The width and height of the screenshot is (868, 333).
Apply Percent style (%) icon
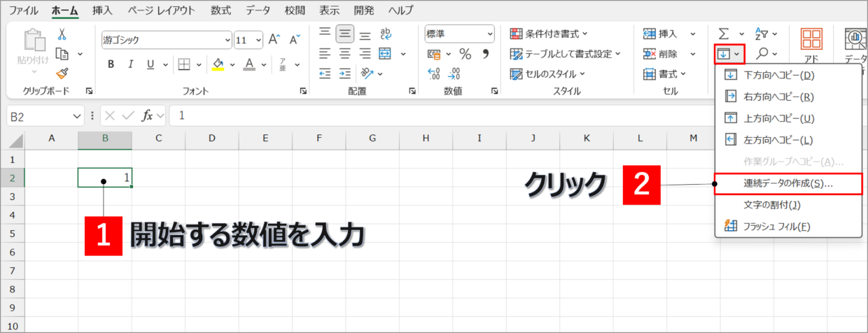465,54
